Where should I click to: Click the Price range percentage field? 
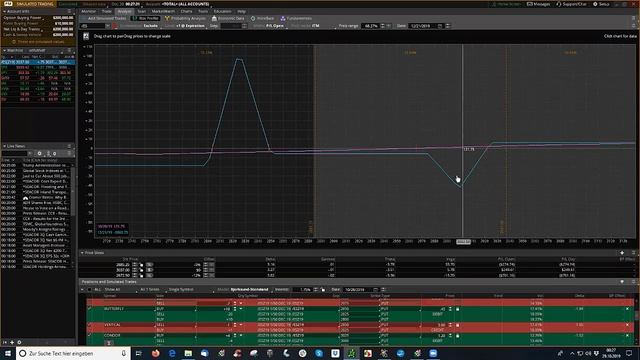tap(370, 26)
